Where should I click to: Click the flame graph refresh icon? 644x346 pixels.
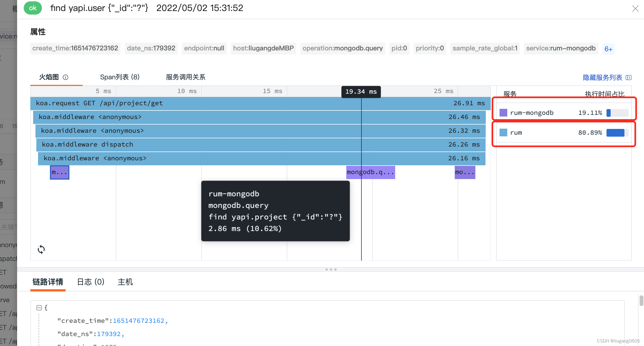pyautogui.click(x=41, y=249)
